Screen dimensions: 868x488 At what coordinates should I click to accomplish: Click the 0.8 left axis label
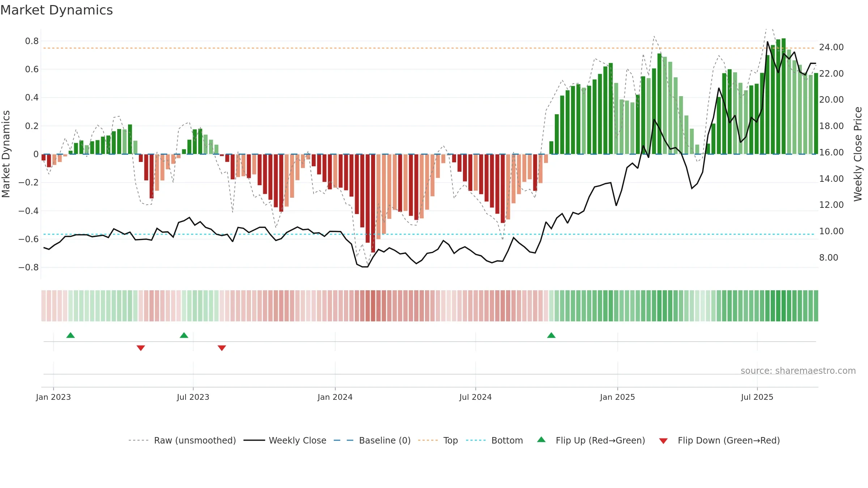[32, 41]
